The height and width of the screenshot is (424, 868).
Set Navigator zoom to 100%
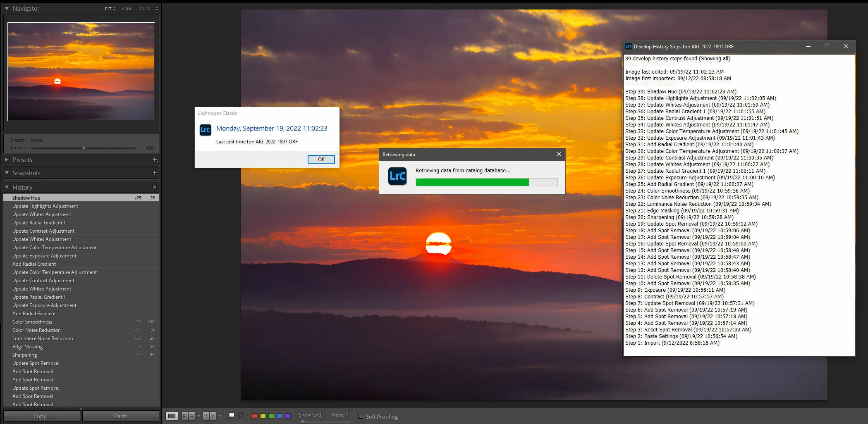pyautogui.click(x=126, y=9)
